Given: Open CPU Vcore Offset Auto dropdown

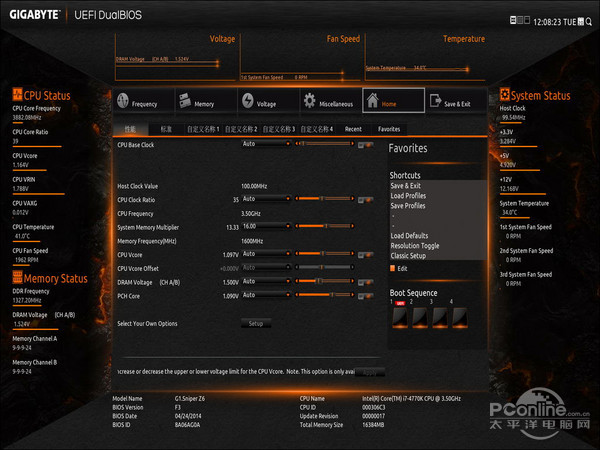Looking at the screenshot, I should click(x=266, y=268).
